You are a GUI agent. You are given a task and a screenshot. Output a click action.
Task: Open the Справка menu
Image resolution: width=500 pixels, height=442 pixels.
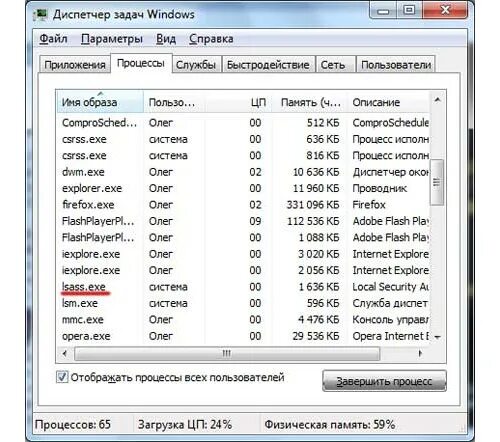[x=211, y=39]
